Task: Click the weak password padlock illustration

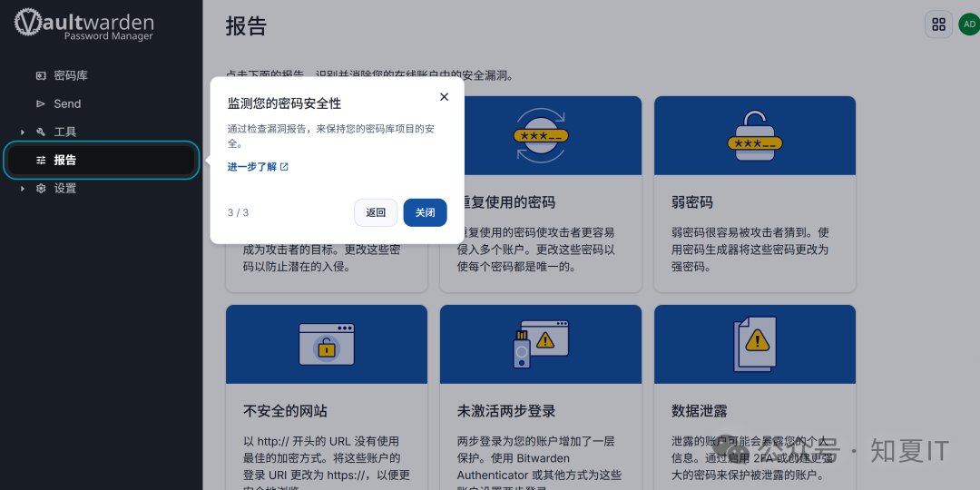Action: click(x=754, y=136)
